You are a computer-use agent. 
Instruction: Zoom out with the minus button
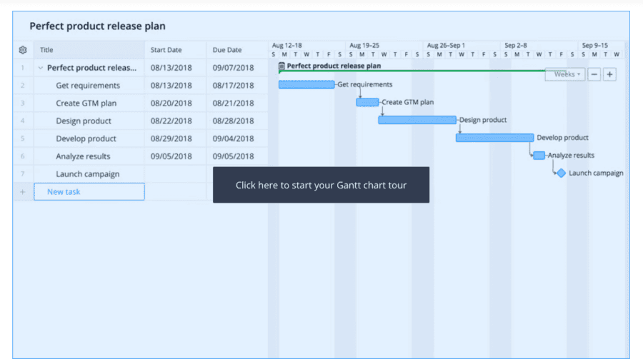(x=594, y=74)
